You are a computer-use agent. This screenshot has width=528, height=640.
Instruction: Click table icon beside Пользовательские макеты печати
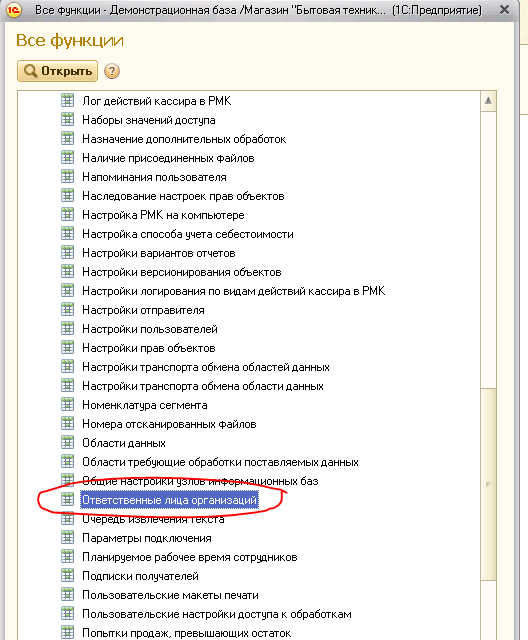tap(67, 595)
